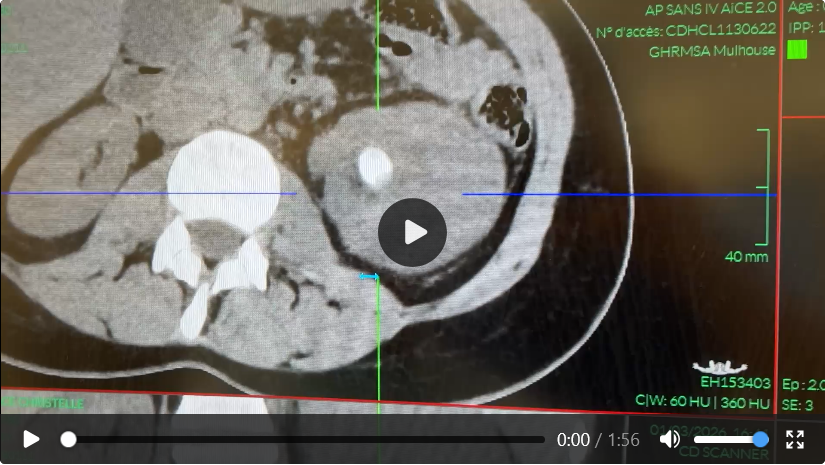Click the 'AP SANS IV AiCE 2.0' label
This screenshot has width=825, height=465.
coord(710,9)
